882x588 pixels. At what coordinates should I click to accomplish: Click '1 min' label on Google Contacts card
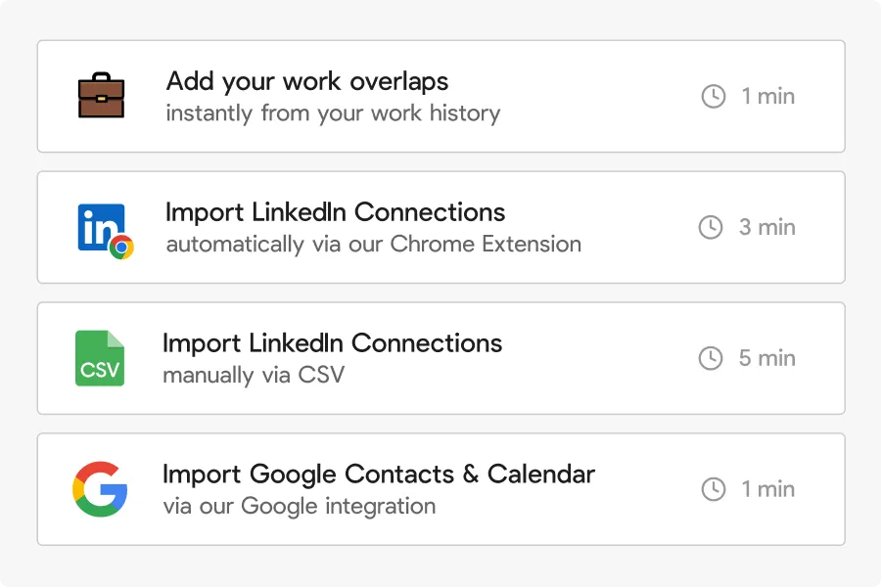coord(768,489)
